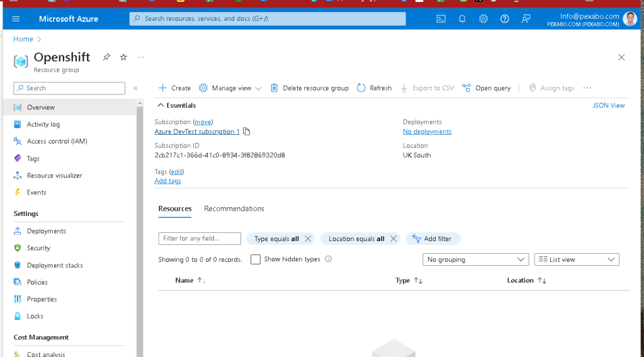Image resolution: width=644 pixels, height=357 pixels.
Task: Switch to the Recommendations tab
Action: tap(234, 208)
